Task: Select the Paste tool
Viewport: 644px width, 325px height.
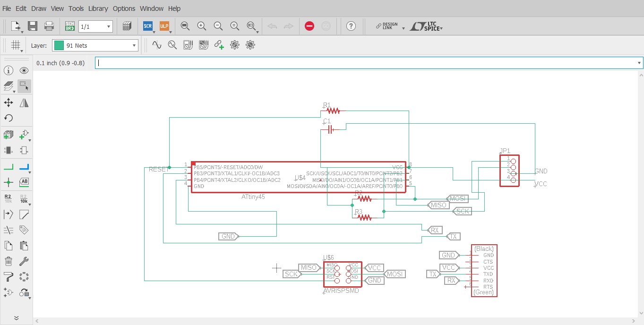Action: tap(24, 246)
